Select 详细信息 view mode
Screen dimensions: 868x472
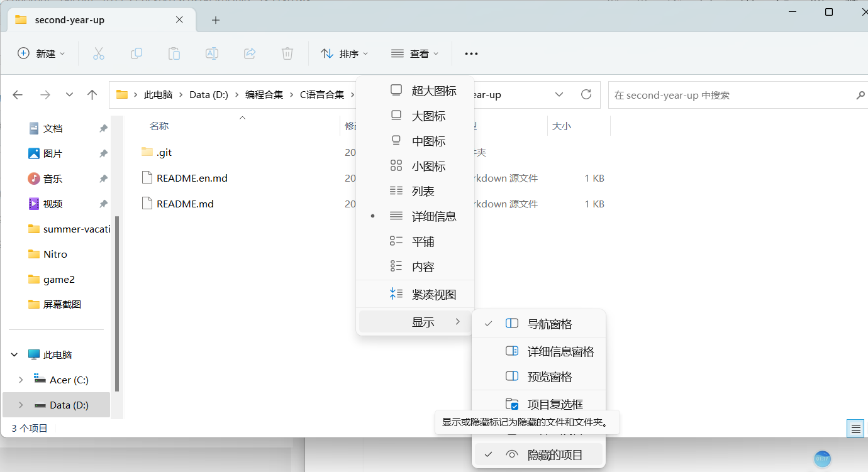[415, 216]
